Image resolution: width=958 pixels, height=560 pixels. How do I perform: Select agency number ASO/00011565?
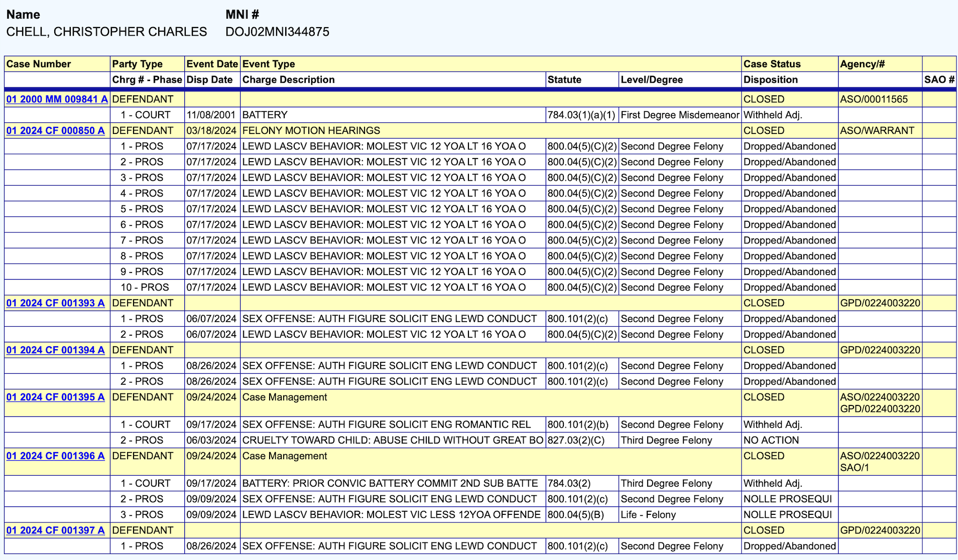pos(874,99)
